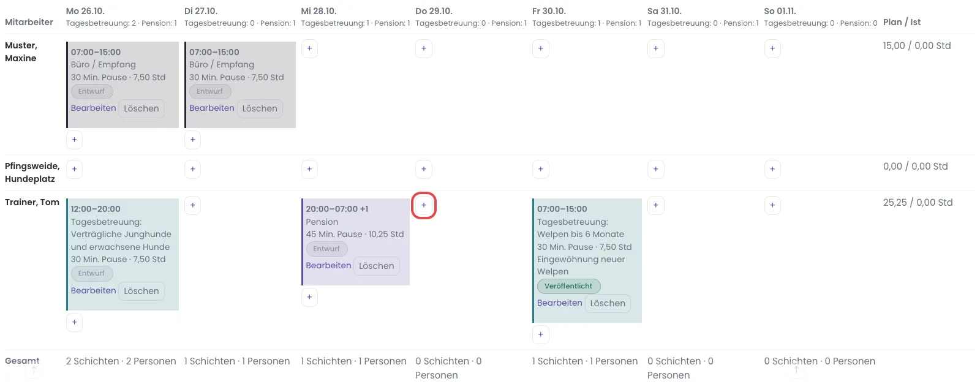Screen dimensions: 980x392
Task: Click '0 Schichten · 0 Personen' total under Sunday
Action: click(x=820, y=361)
